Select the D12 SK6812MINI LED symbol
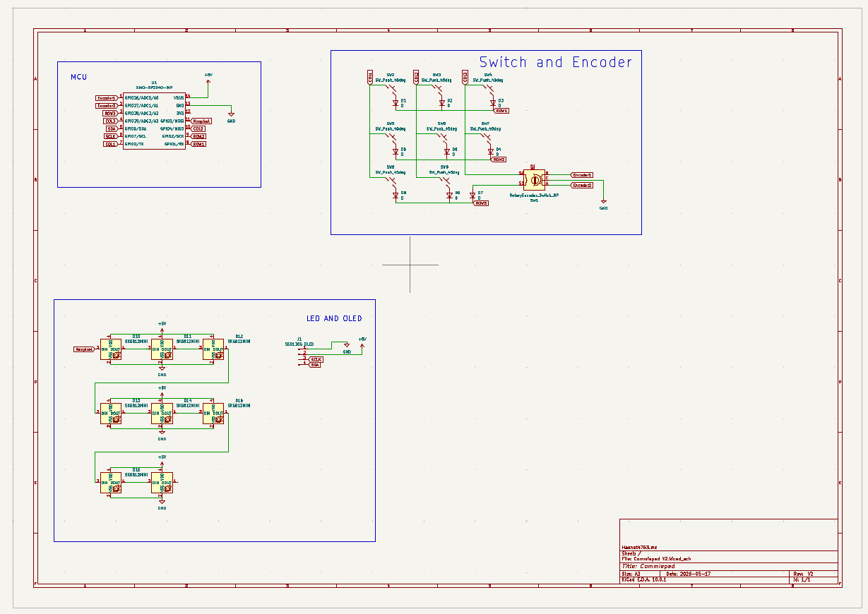868x614 pixels. [213, 349]
